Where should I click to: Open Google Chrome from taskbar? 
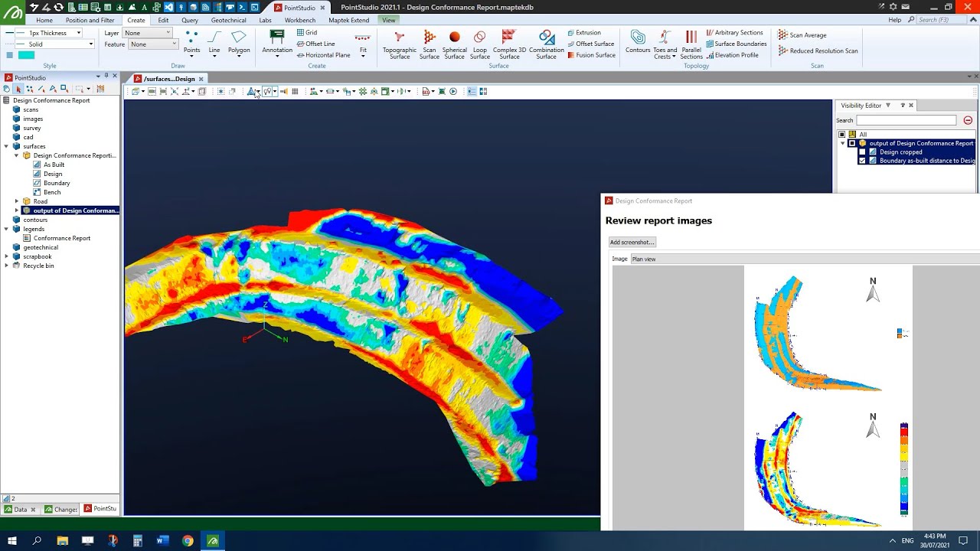point(188,541)
